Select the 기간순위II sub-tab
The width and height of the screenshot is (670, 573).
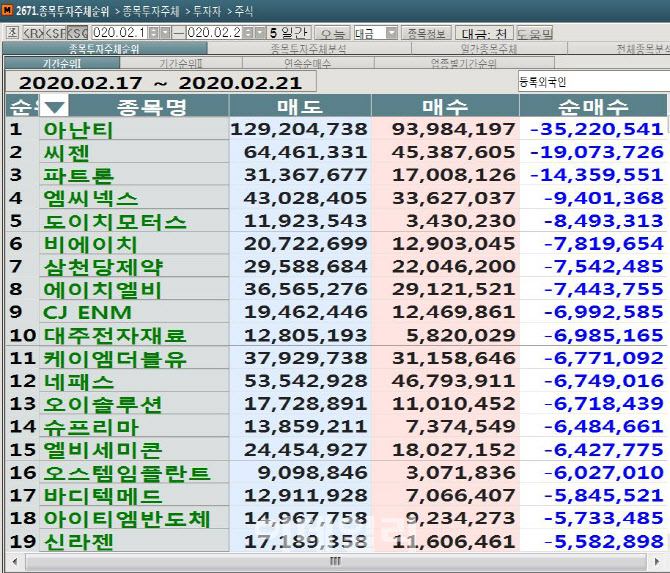click(181, 63)
